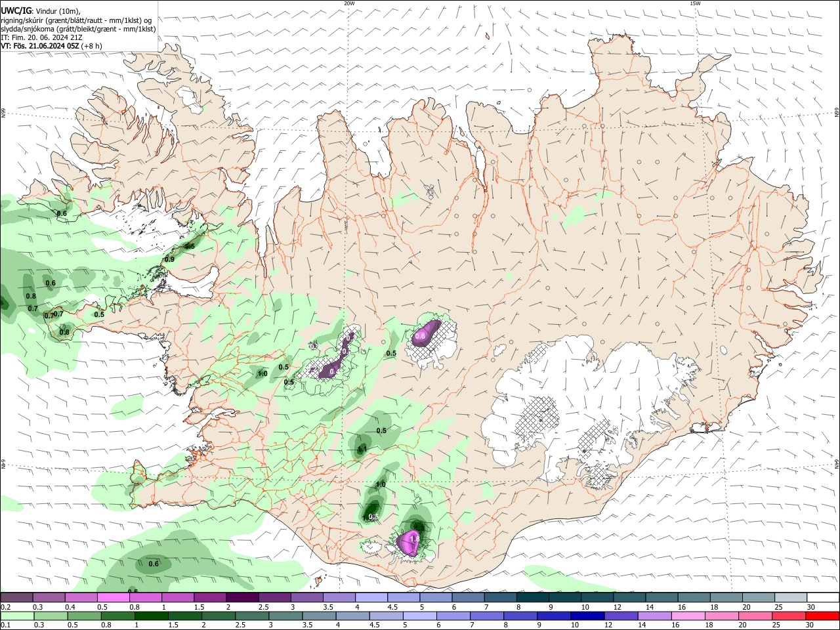Select the medium green rain swatch starting at 0.5
Viewport: 840px width, 630px height.
(x=83, y=616)
